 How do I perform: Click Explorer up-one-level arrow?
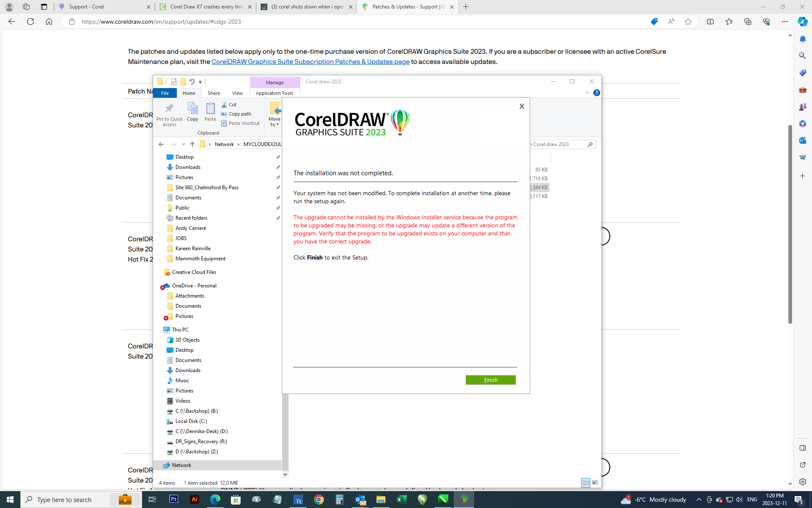point(192,144)
